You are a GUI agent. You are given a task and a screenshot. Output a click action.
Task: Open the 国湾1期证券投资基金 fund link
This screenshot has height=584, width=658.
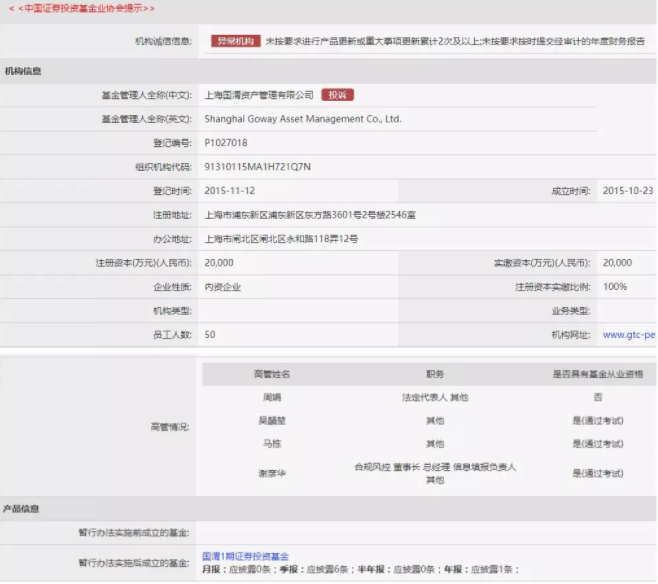(x=245, y=556)
